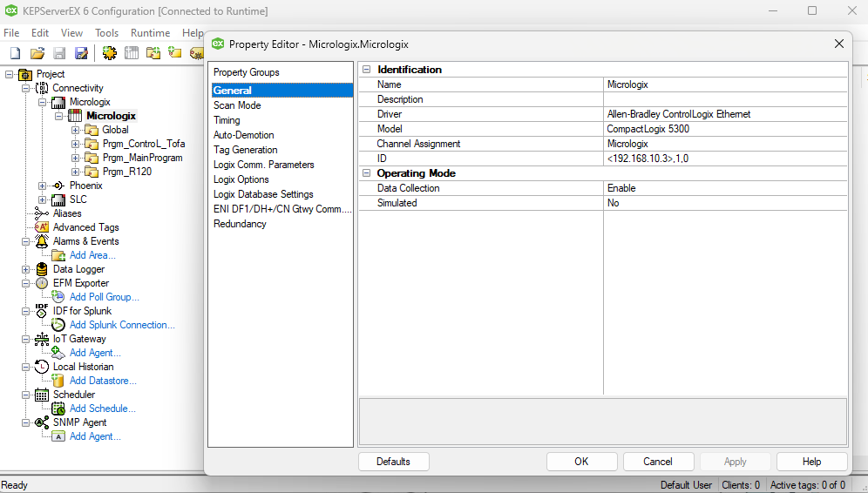Click the Defaults button
Screen dimensions: 868x493
(393, 462)
